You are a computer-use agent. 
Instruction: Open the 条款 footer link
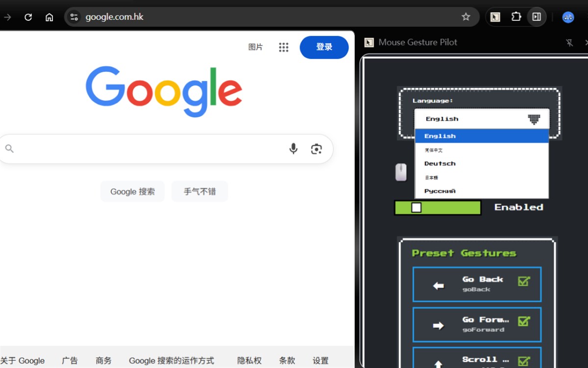point(287,361)
